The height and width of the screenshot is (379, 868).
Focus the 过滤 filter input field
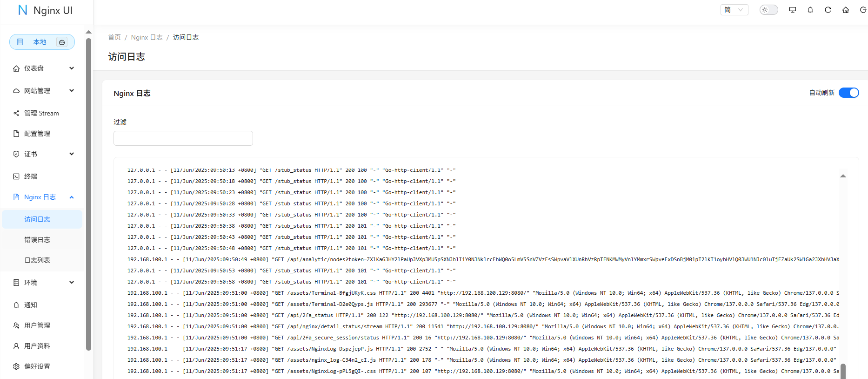pyautogui.click(x=183, y=138)
